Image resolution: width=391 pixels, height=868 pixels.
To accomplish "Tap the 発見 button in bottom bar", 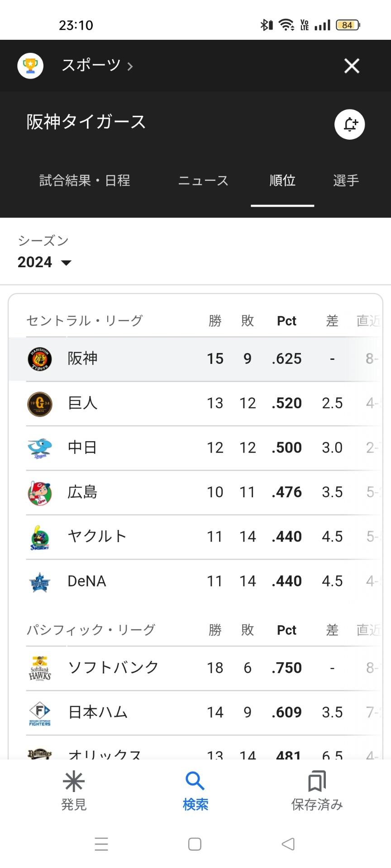I will pyautogui.click(x=74, y=791).
